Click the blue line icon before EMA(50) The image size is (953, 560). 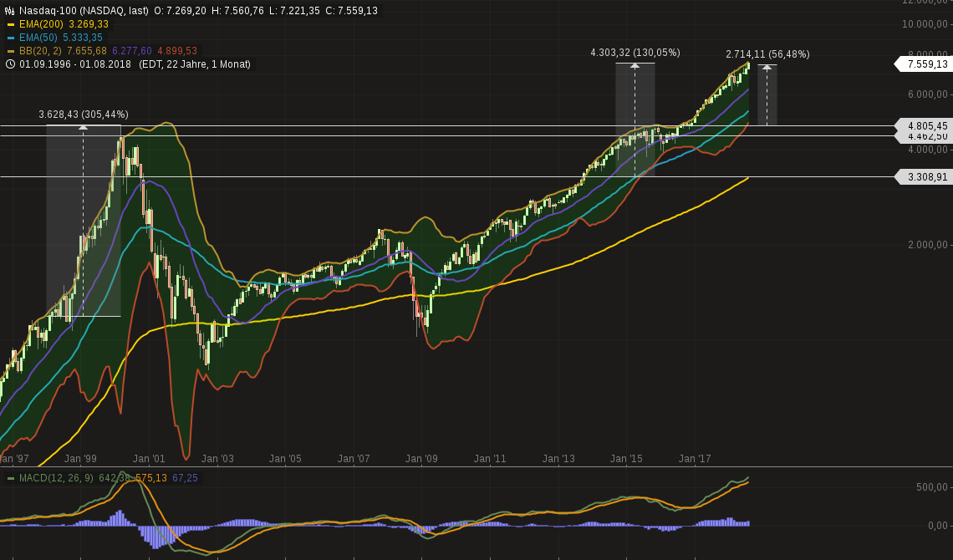point(12,37)
